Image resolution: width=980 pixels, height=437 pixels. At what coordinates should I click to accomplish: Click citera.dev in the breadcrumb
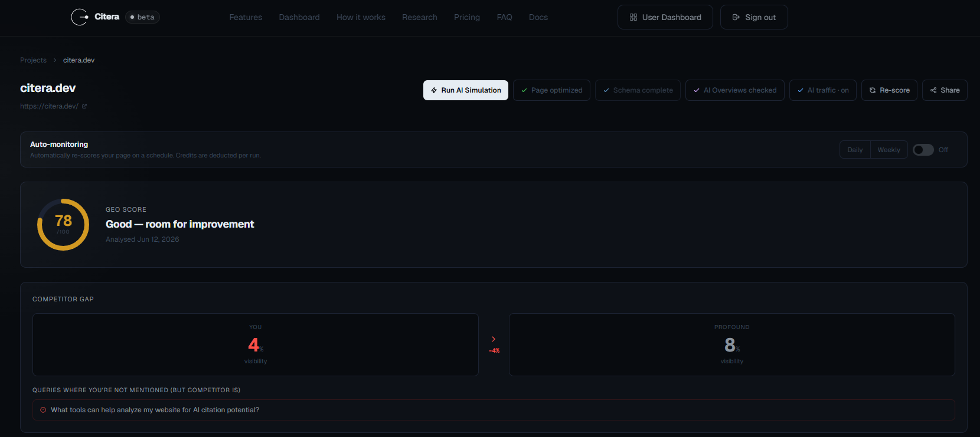[79, 60]
